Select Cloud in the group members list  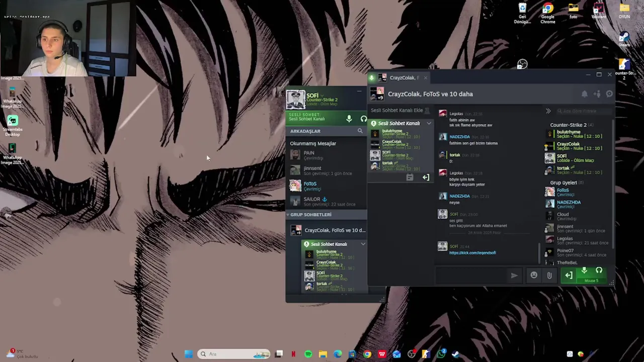(x=579, y=216)
